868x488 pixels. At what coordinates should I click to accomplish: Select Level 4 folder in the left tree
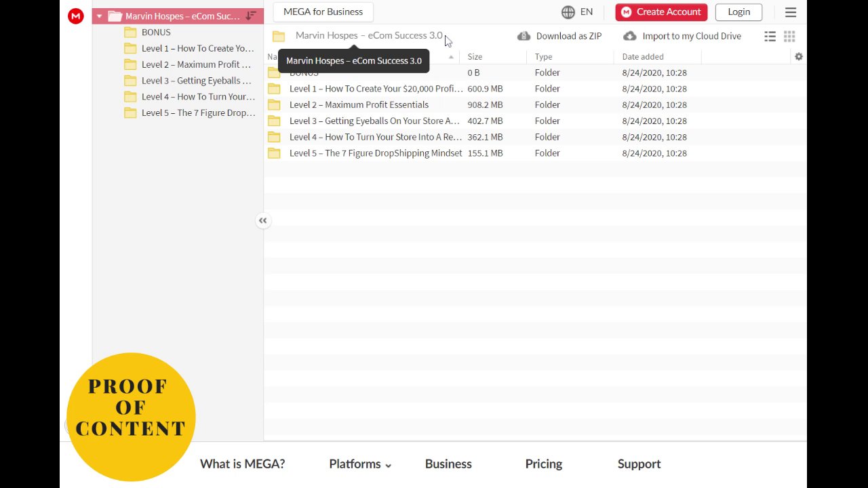click(x=198, y=97)
